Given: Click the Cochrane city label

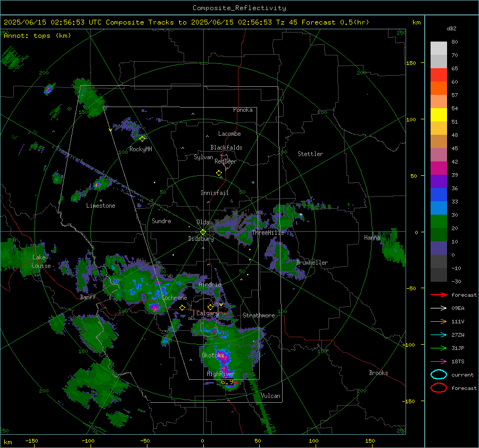Looking at the screenshot, I should click(174, 298).
